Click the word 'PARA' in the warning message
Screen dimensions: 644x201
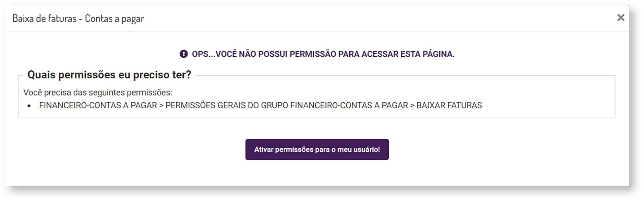tap(349, 54)
